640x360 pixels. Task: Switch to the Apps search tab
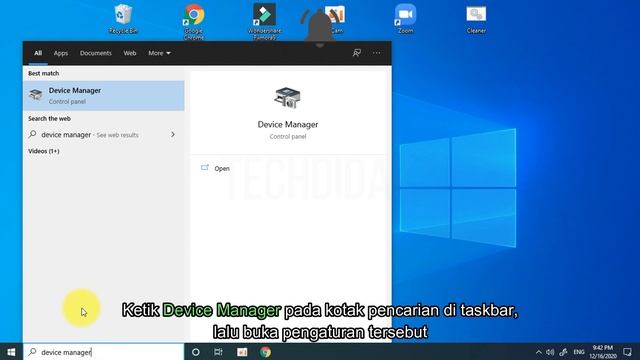[61, 53]
